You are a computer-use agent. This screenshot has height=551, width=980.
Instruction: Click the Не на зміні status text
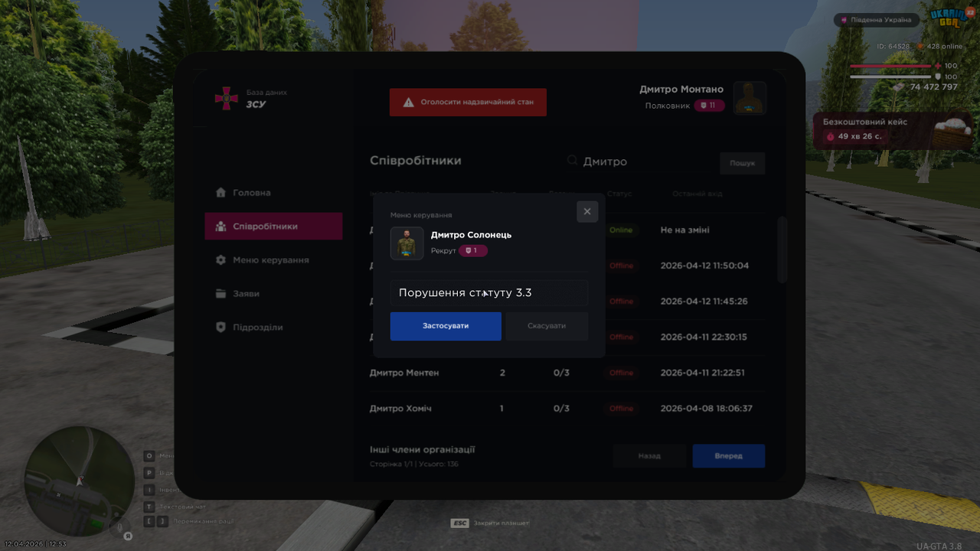tap(685, 230)
